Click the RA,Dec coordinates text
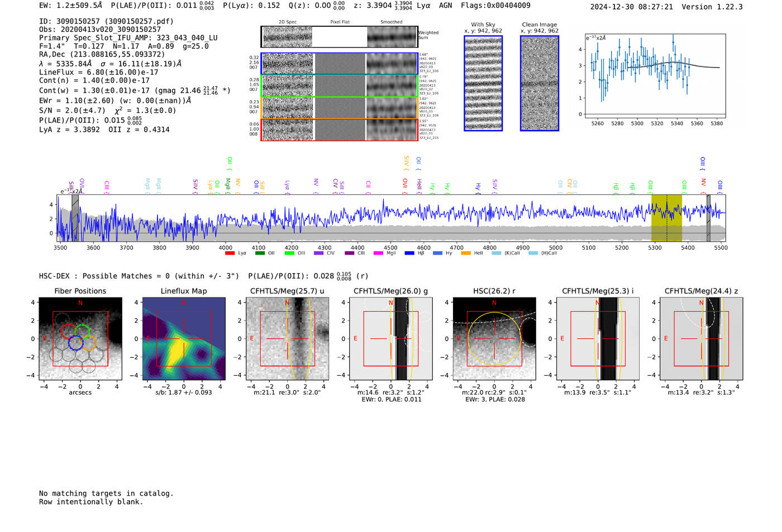The image size is (782, 532). [102, 54]
